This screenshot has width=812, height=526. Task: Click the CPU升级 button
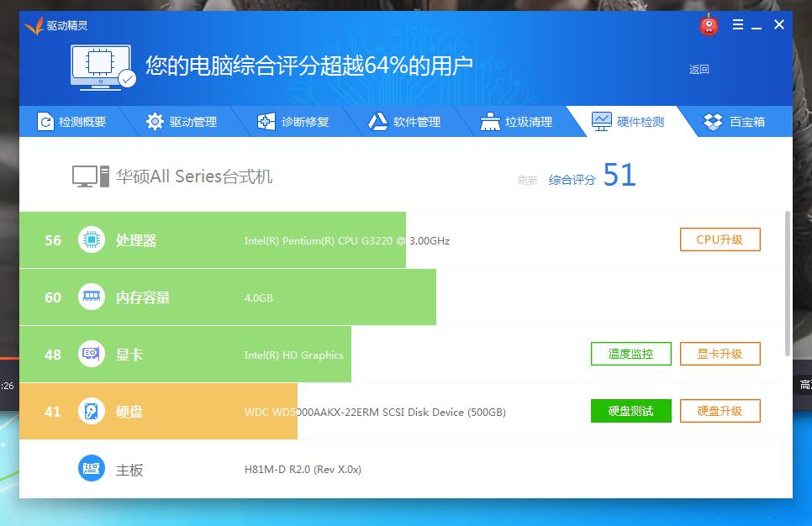pos(720,239)
